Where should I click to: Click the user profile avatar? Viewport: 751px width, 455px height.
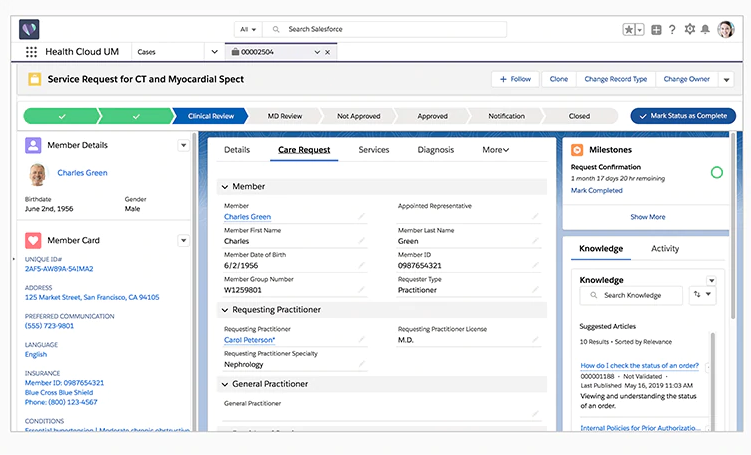(726, 29)
